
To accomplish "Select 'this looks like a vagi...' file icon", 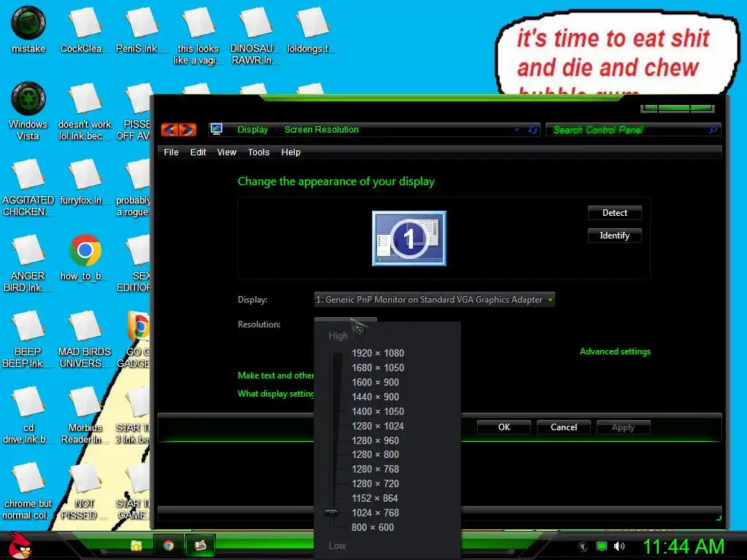I will (198, 35).
